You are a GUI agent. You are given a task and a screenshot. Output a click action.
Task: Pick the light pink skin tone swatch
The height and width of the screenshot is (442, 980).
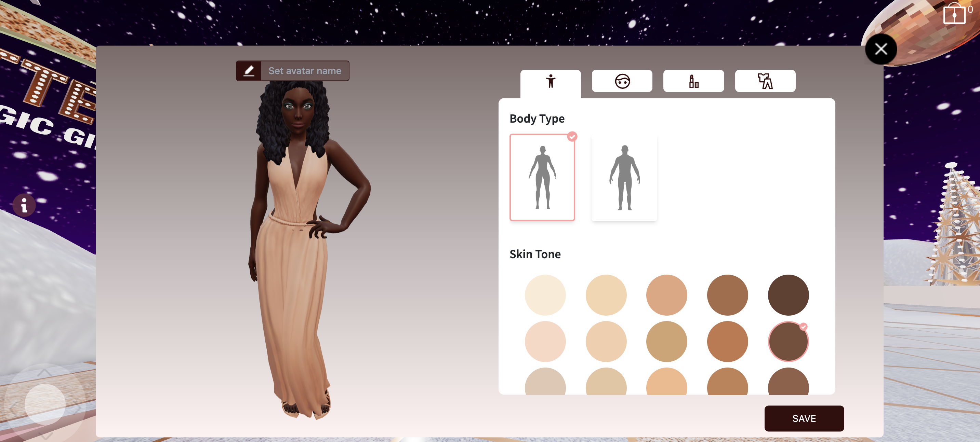pyautogui.click(x=545, y=341)
